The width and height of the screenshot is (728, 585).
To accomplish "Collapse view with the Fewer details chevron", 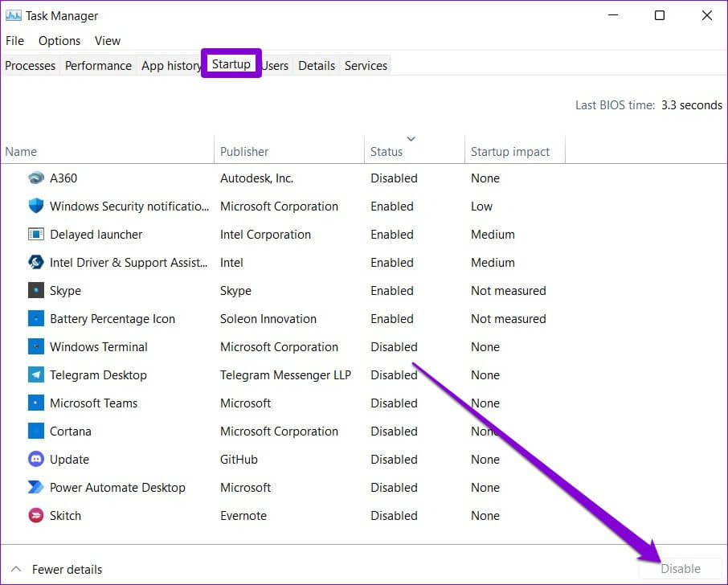I will [x=16, y=569].
